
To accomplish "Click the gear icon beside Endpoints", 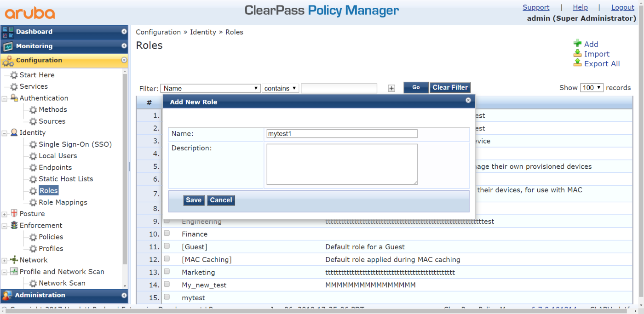I will [x=33, y=168].
